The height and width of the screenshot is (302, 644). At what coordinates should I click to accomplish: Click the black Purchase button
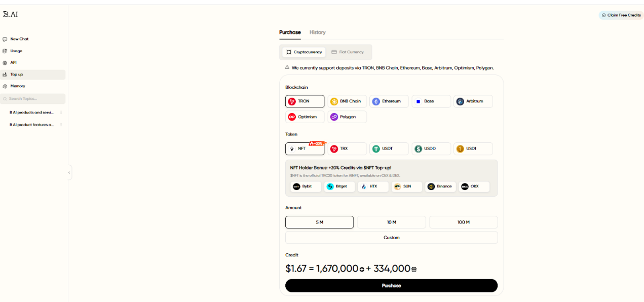click(391, 286)
